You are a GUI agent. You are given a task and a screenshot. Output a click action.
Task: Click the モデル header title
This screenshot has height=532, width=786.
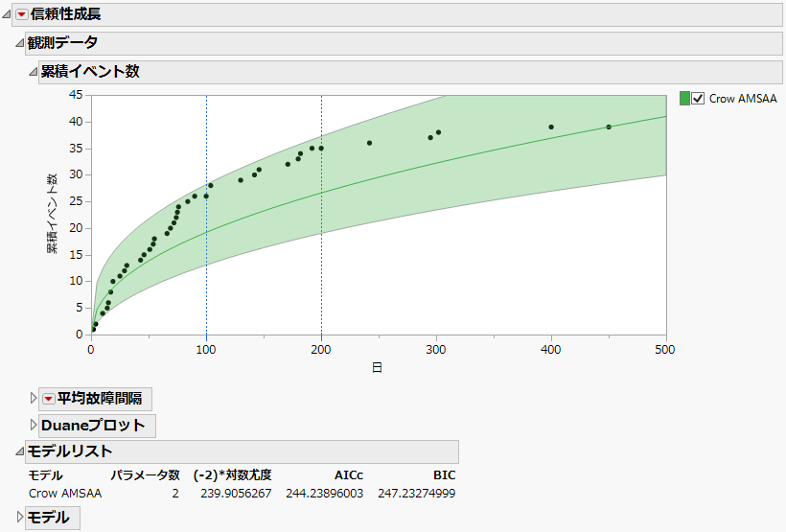coord(48,517)
